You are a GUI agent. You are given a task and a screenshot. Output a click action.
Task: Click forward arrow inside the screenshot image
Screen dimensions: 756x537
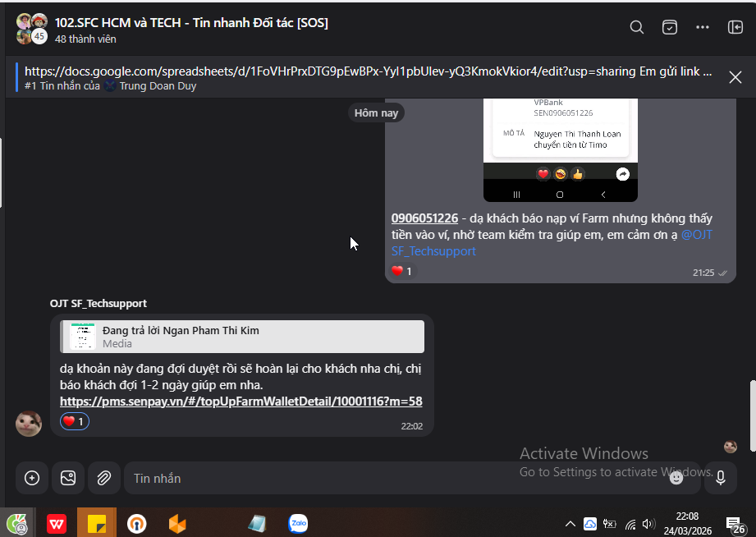(x=622, y=174)
